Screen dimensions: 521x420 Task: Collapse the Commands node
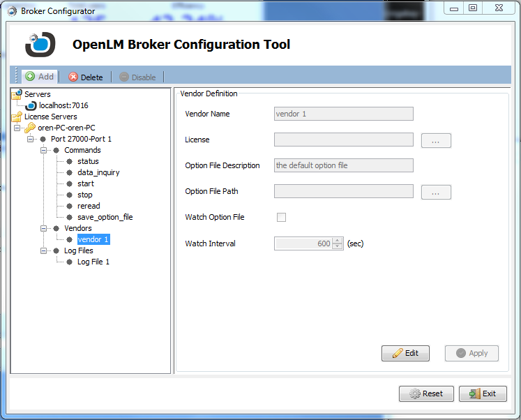(43, 150)
